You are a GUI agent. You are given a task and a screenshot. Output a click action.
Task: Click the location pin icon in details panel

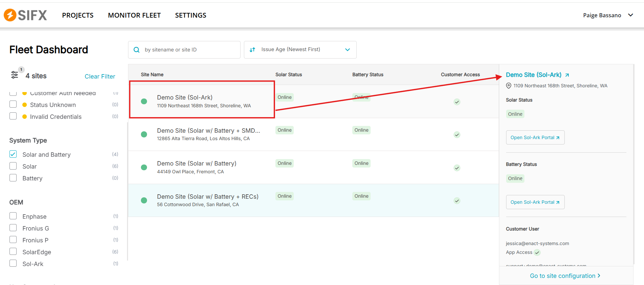pos(508,86)
